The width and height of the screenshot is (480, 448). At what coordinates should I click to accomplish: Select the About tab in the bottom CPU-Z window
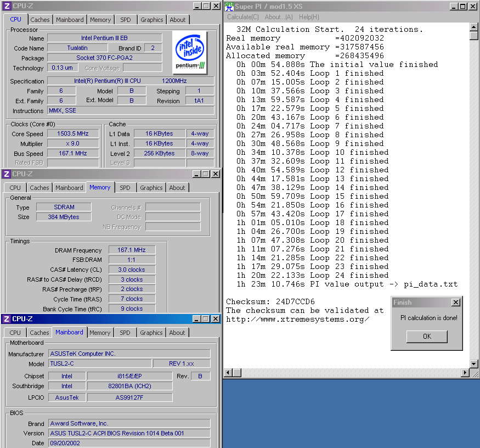pos(177,333)
